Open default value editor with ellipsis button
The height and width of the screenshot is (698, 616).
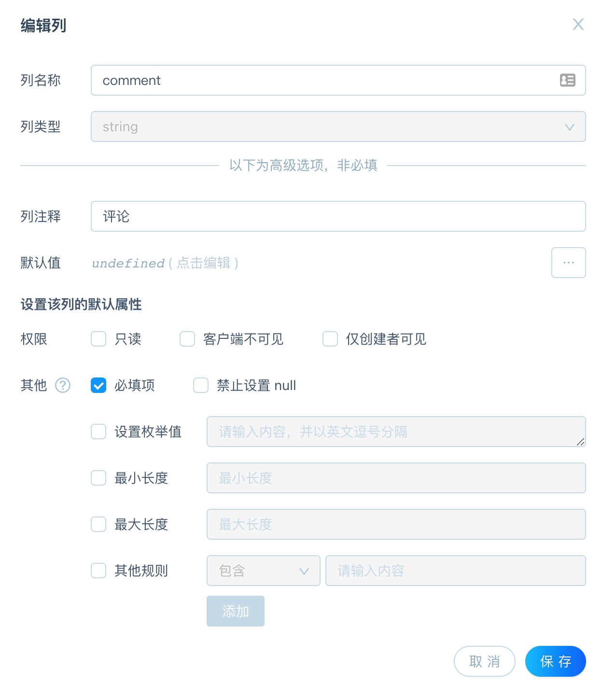[x=569, y=263]
